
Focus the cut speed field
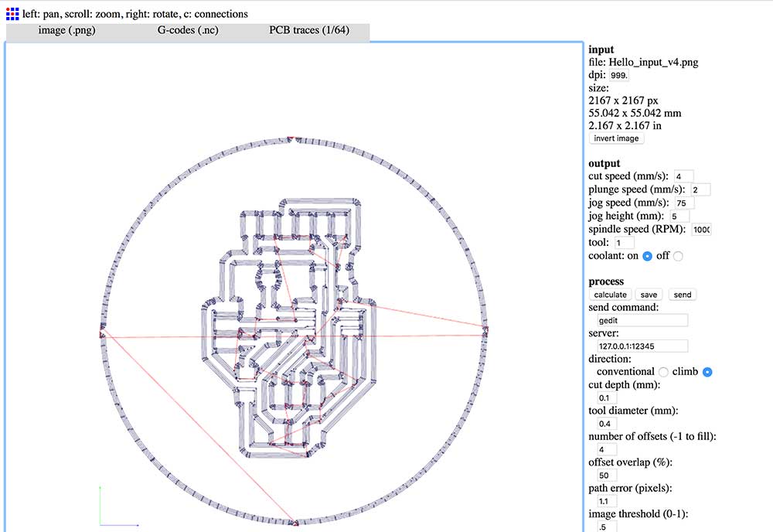[683, 176]
